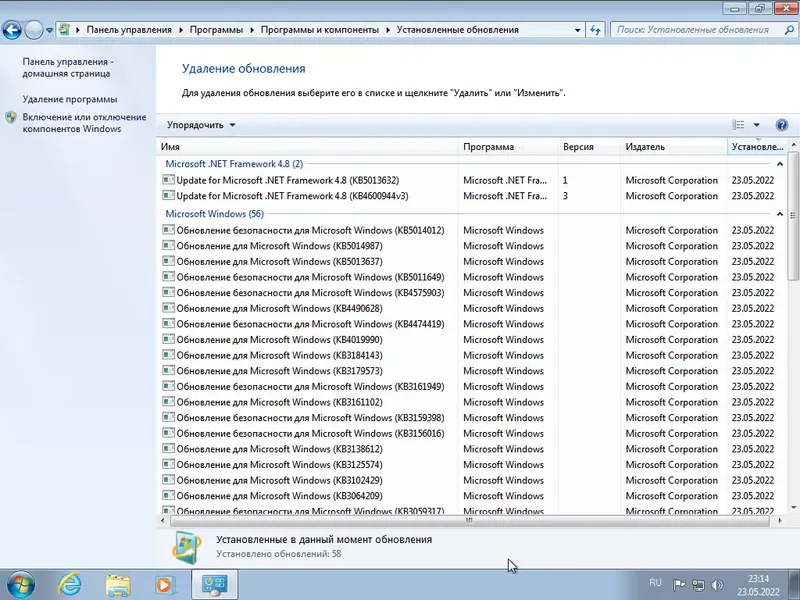Select security update KB4575903
Viewport: 800px width, 600px height.
310,293
